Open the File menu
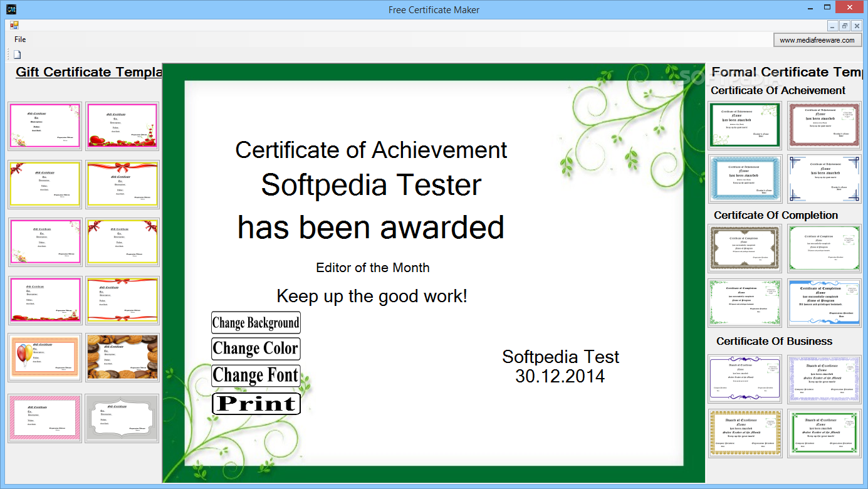868x489 pixels. pyautogui.click(x=20, y=39)
